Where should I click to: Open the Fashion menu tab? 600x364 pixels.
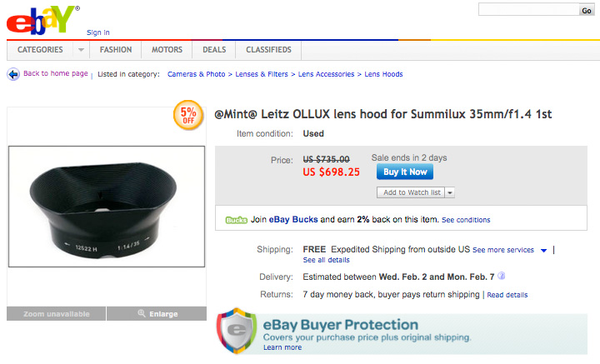tap(116, 50)
